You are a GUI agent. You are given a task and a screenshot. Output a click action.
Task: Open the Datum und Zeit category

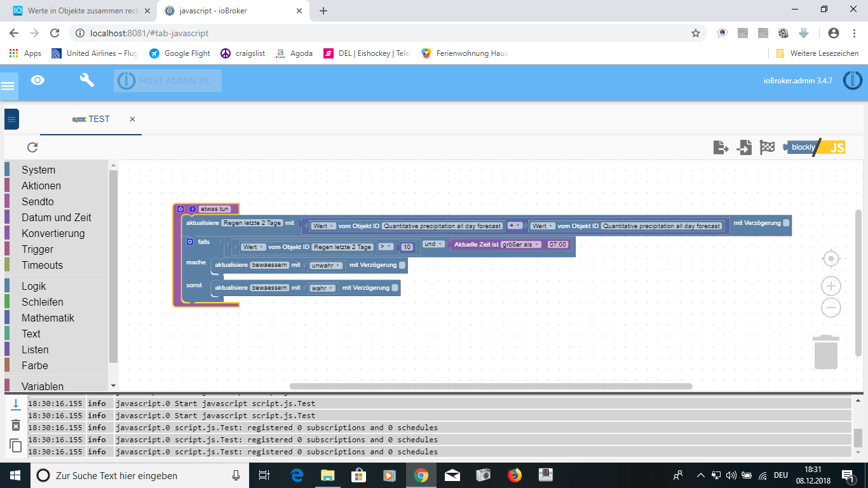tap(57, 217)
